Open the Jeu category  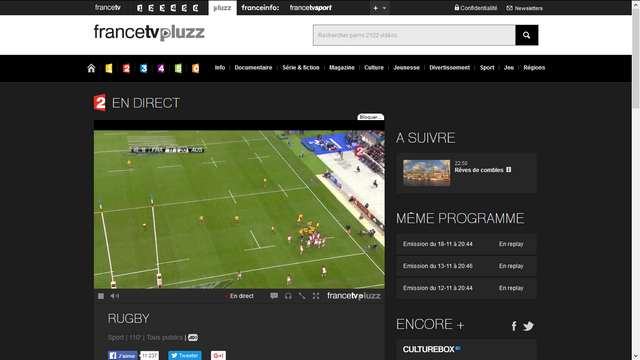[509, 68]
